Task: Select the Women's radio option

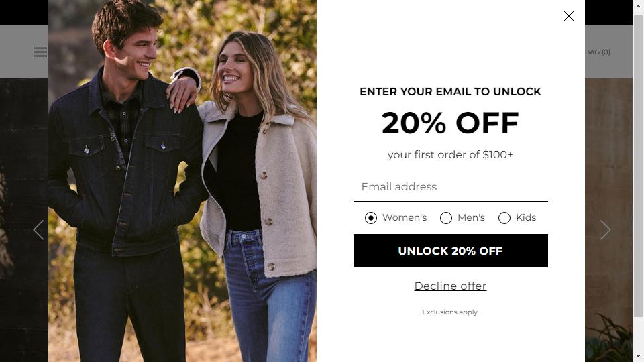Action: pyautogui.click(x=371, y=218)
